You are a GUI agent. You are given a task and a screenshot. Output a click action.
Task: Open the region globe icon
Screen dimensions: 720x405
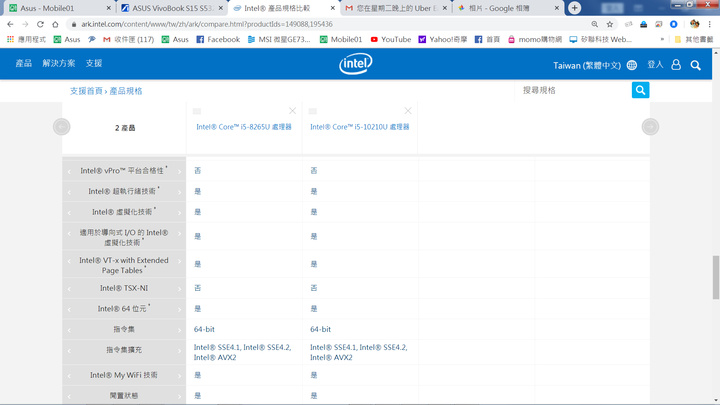pyautogui.click(x=632, y=65)
